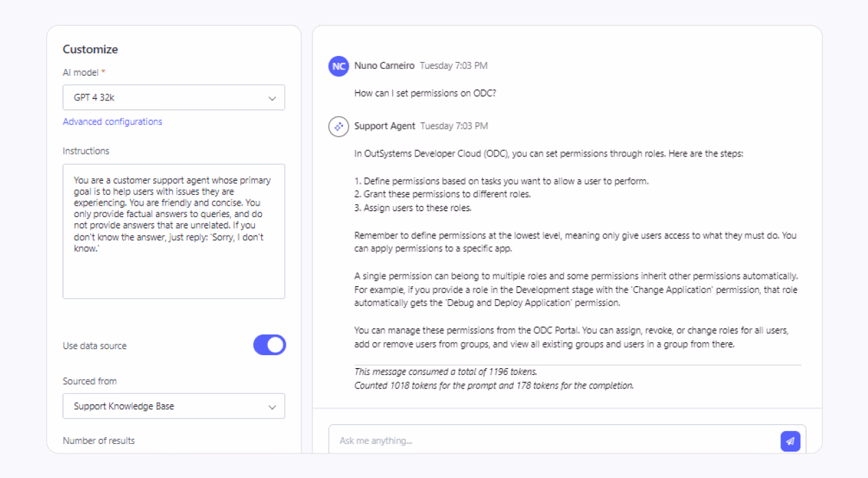Click Nuno Carneiro's NC avatar icon
The image size is (868, 478).
pos(338,66)
